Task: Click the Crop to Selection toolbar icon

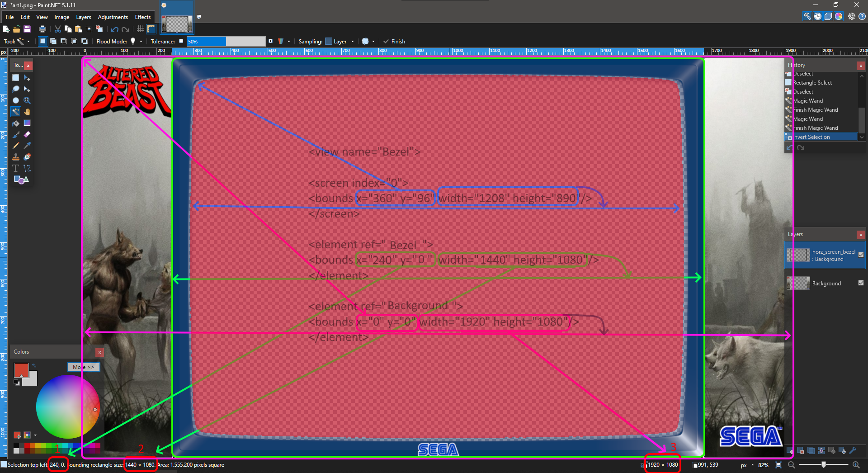Action: pyautogui.click(x=89, y=29)
